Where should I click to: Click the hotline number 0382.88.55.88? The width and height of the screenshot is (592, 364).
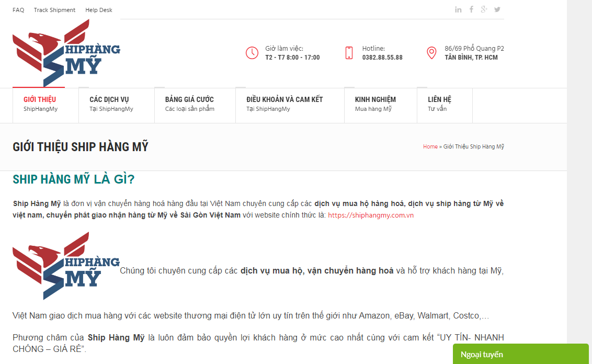(382, 58)
